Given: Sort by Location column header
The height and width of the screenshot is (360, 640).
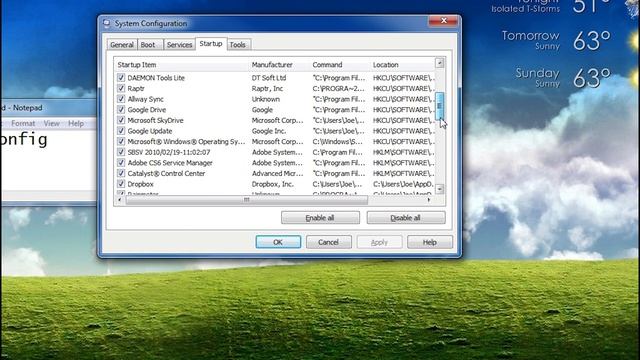Looking at the screenshot, I should [x=402, y=64].
